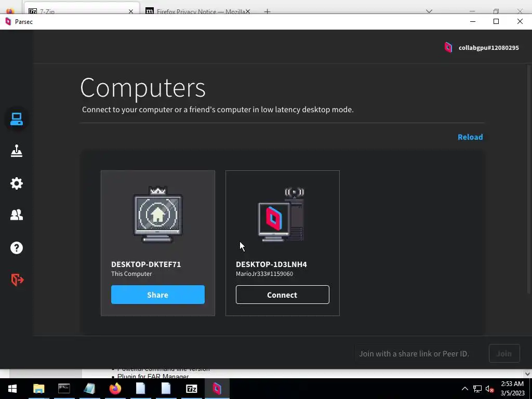This screenshot has width=532, height=399.
Task: Open the Firefox taskbar icon
Action: 115,389
